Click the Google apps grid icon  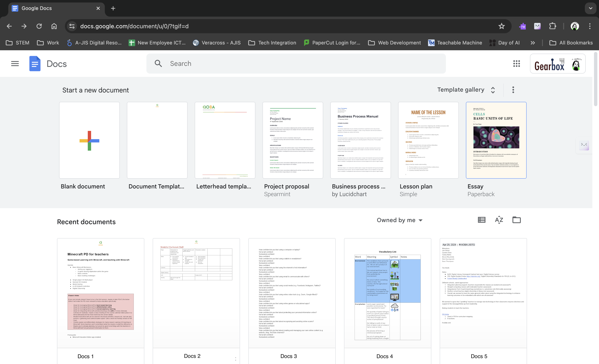(x=516, y=64)
